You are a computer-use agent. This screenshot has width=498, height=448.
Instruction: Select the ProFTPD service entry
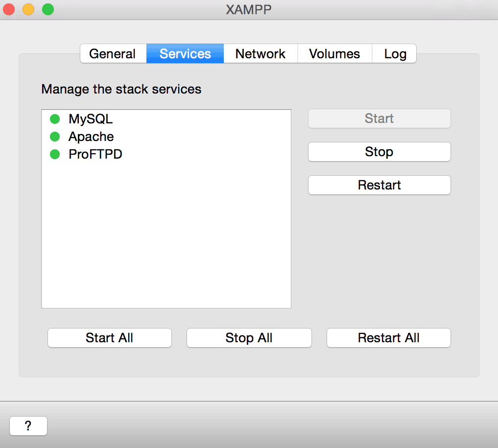coord(95,154)
